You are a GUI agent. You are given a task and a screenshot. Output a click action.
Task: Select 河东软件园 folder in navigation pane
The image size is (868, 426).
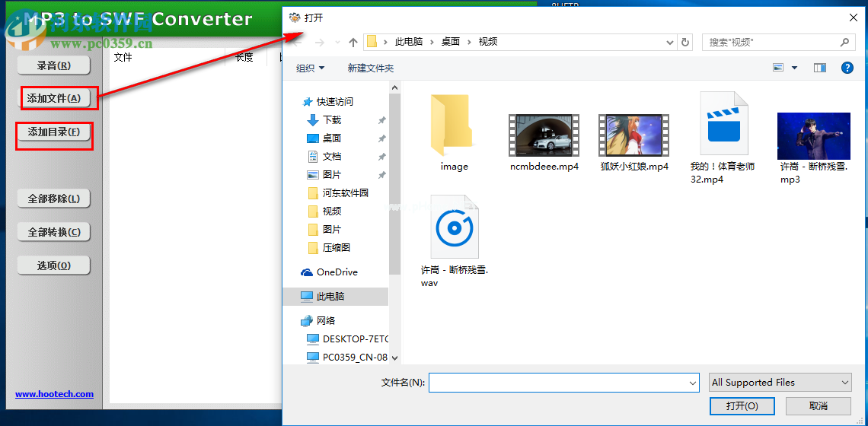pyautogui.click(x=345, y=193)
